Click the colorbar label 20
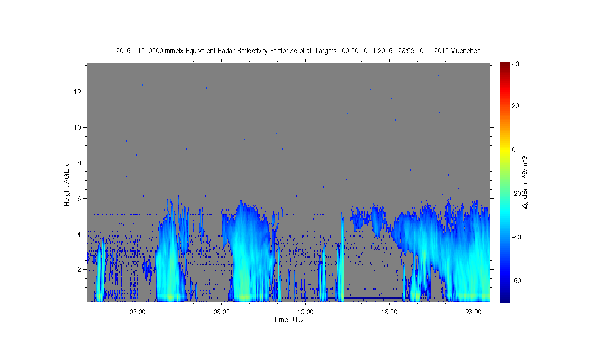 pyautogui.click(x=516, y=106)
